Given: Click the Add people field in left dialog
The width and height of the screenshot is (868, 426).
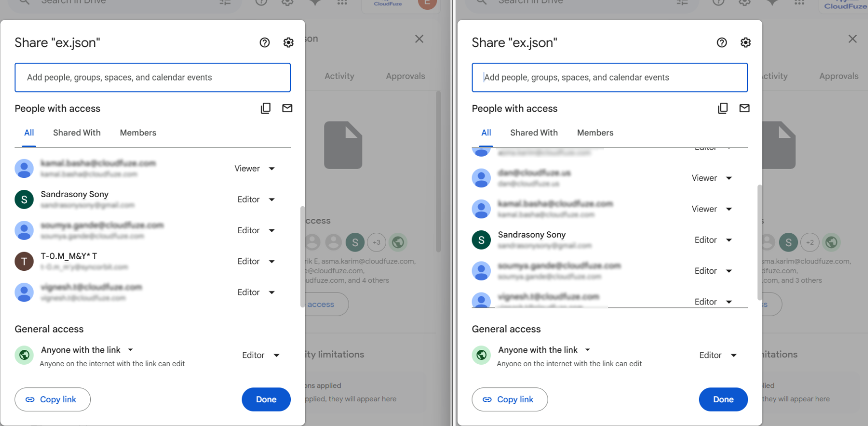Looking at the screenshot, I should pos(153,78).
